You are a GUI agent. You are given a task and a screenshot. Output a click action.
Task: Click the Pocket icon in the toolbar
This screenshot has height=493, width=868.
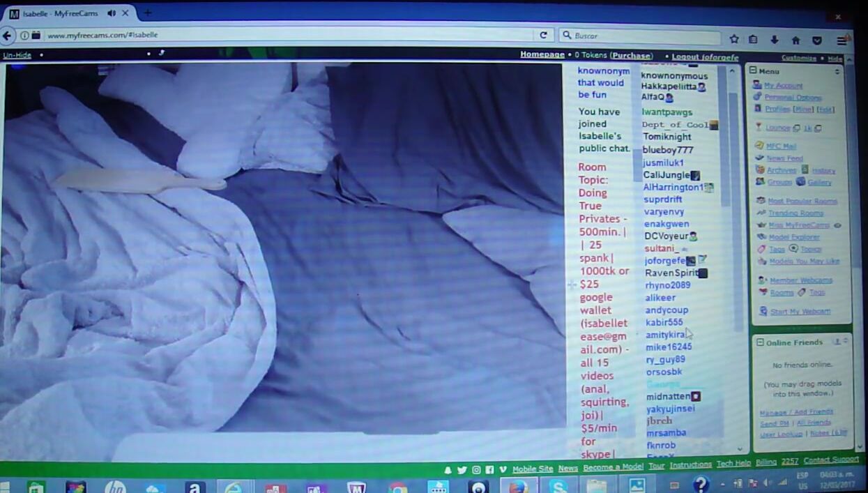tap(817, 41)
